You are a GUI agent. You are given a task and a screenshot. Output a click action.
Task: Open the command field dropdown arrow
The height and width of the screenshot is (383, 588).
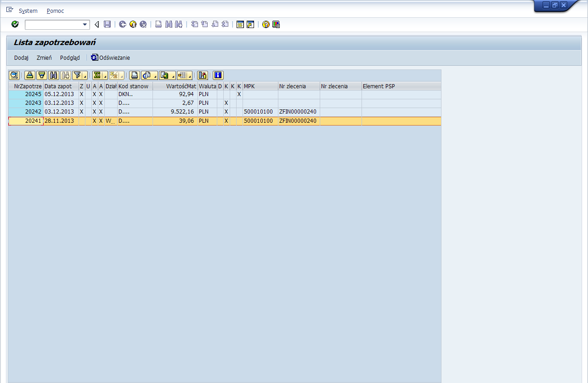85,24
